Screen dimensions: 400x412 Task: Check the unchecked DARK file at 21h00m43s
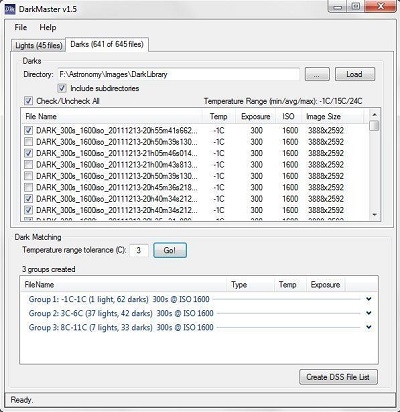(x=29, y=165)
